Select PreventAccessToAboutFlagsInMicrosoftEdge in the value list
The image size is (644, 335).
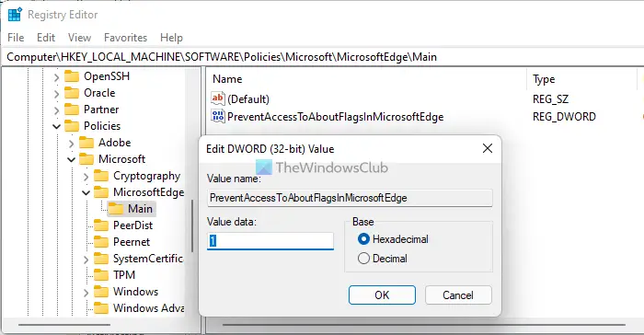336,117
